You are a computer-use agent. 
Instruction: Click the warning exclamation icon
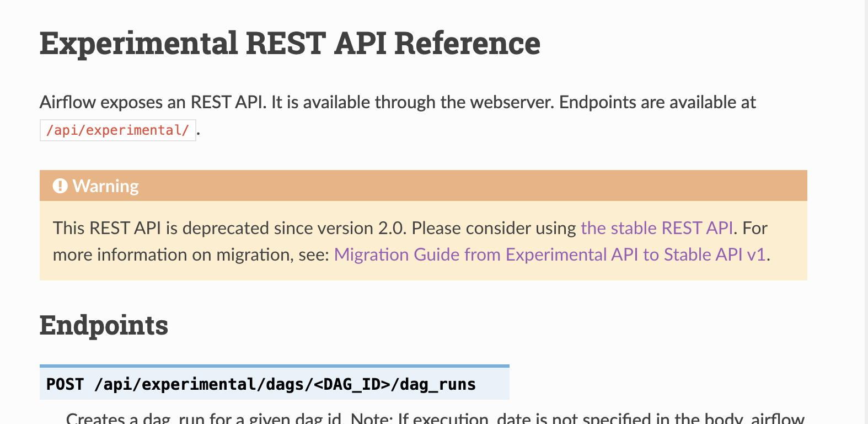coord(60,186)
